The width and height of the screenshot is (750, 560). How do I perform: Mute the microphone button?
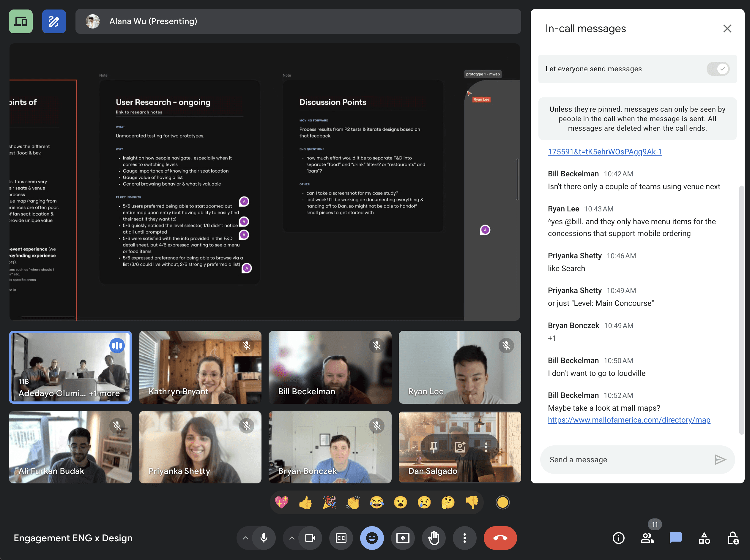[264, 538]
